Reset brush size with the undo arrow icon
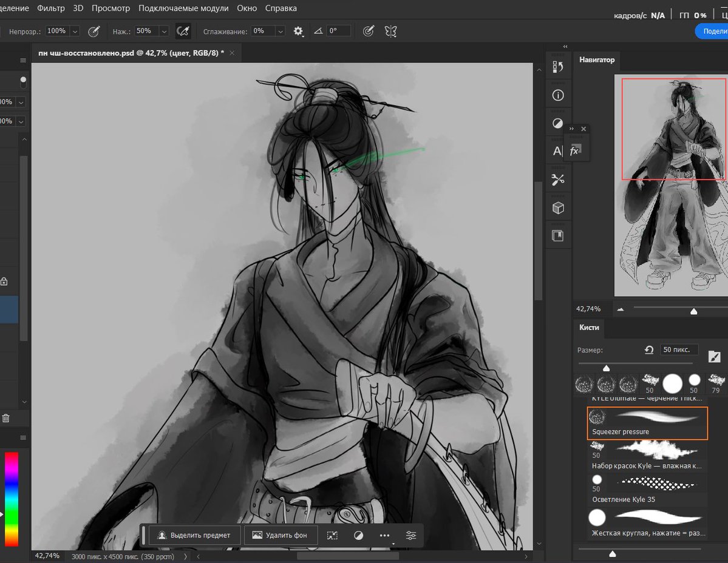728x563 pixels. pyautogui.click(x=649, y=349)
